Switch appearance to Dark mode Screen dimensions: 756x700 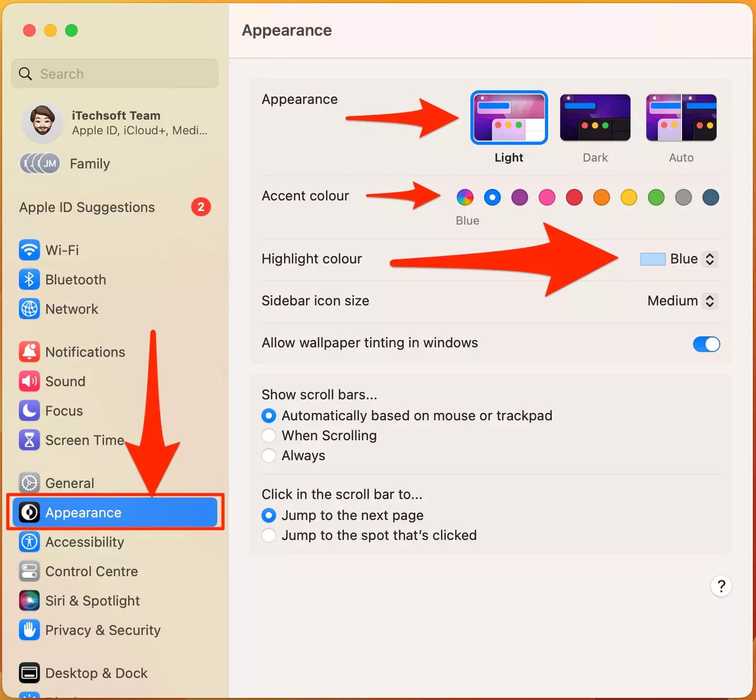[x=595, y=117]
